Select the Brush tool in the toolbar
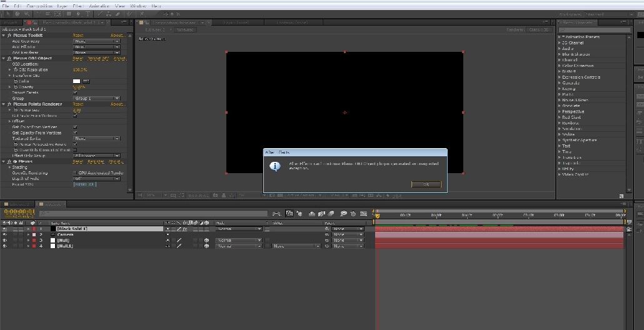This screenshot has height=330, width=644. click(x=99, y=14)
